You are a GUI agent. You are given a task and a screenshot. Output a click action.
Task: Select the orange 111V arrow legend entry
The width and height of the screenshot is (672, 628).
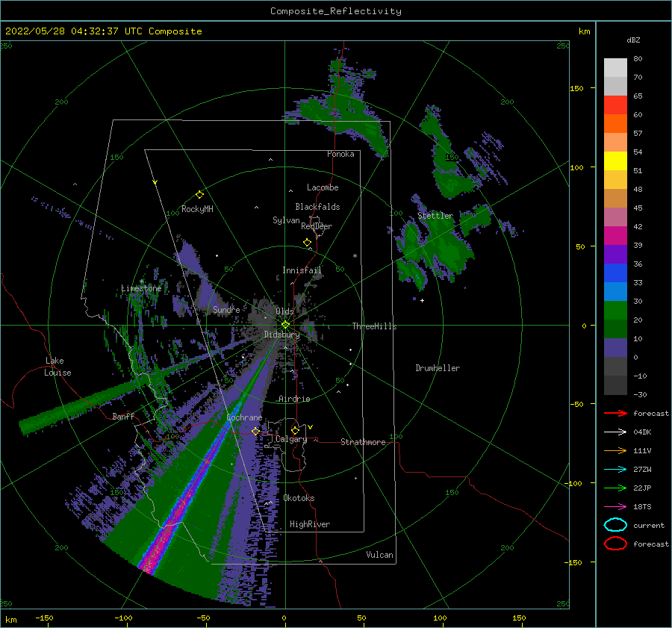point(615,450)
